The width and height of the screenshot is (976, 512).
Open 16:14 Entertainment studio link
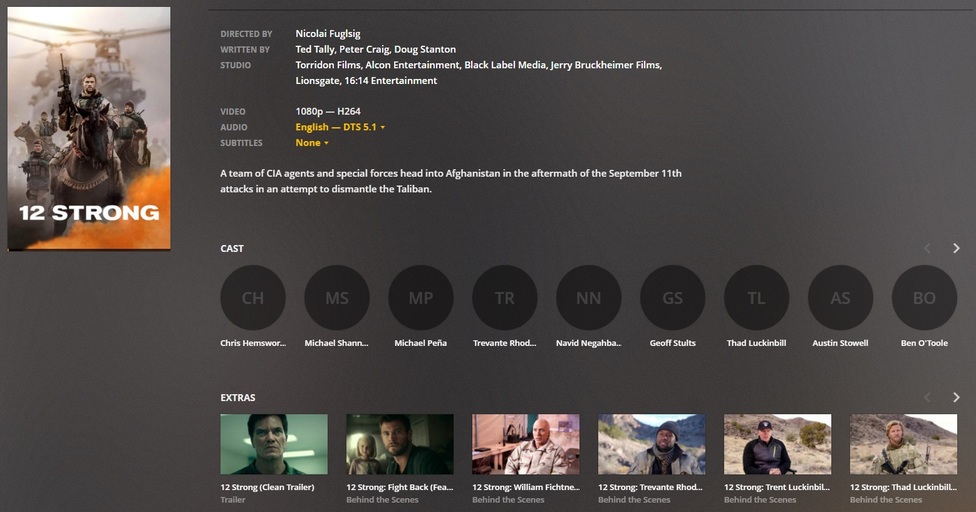(391, 80)
